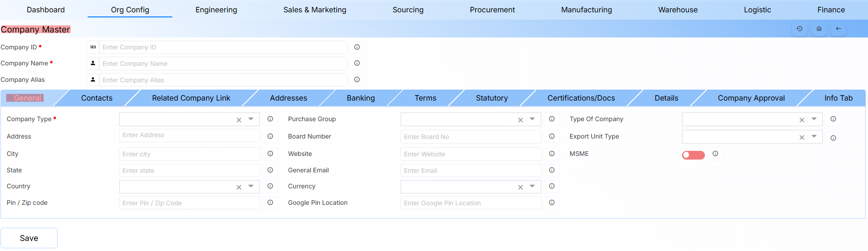The height and width of the screenshot is (251, 868).
Task: Click info icon beside Website field
Action: click(x=551, y=154)
